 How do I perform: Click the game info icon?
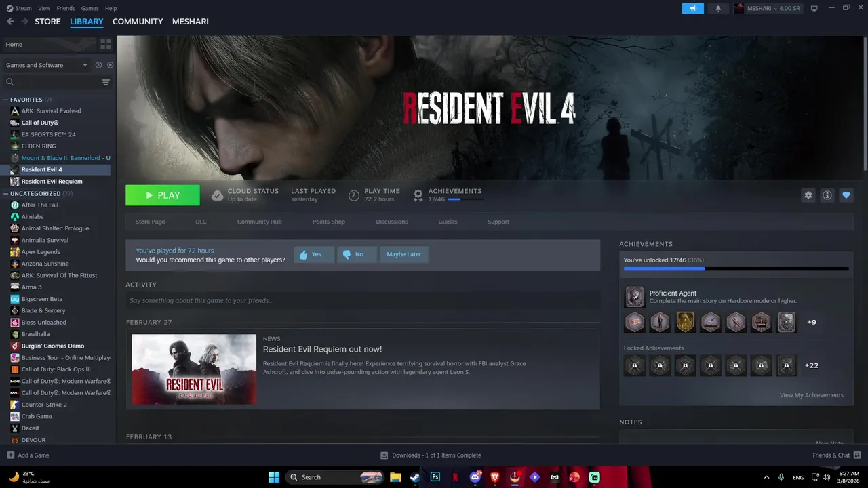tap(827, 195)
